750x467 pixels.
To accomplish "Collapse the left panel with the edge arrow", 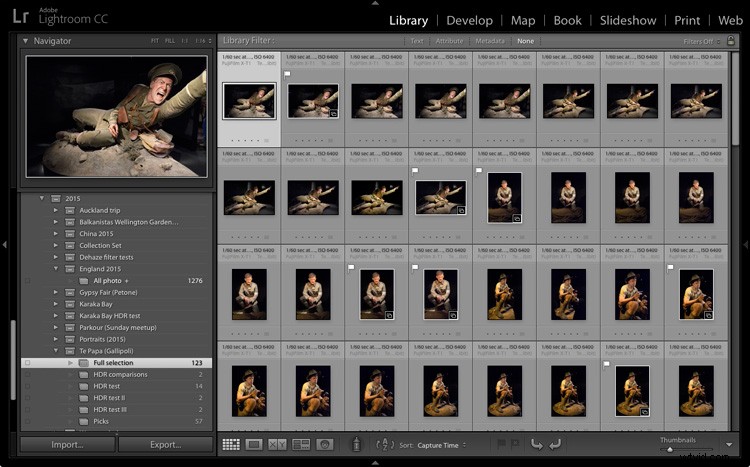I will point(4,245).
